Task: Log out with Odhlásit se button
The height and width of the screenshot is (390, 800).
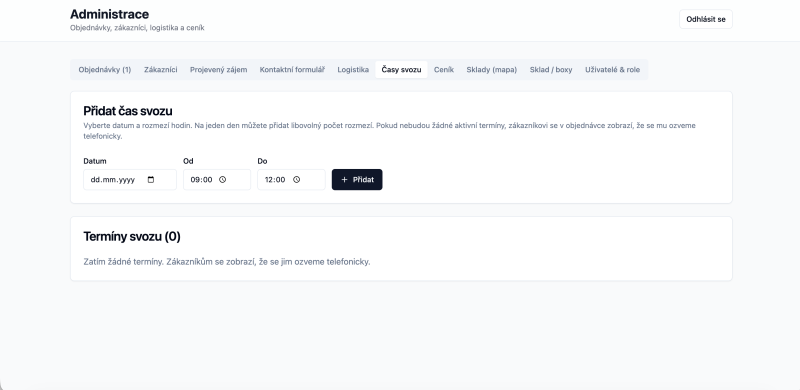Action: [706, 19]
